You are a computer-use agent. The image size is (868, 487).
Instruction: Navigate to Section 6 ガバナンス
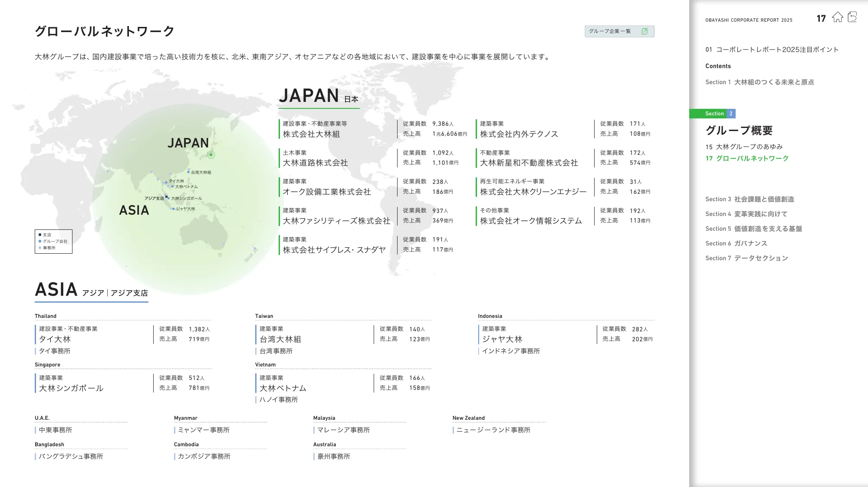[x=736, y=243]
